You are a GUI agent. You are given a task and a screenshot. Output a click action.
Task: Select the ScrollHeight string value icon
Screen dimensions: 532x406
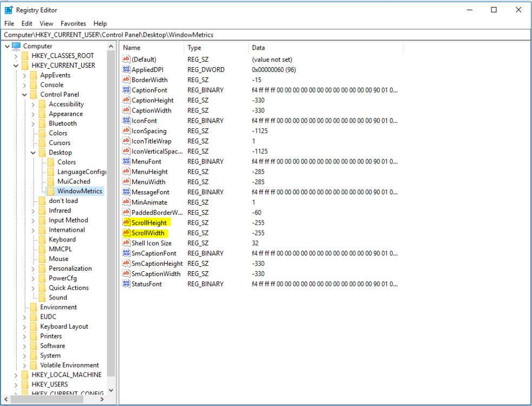127,222
